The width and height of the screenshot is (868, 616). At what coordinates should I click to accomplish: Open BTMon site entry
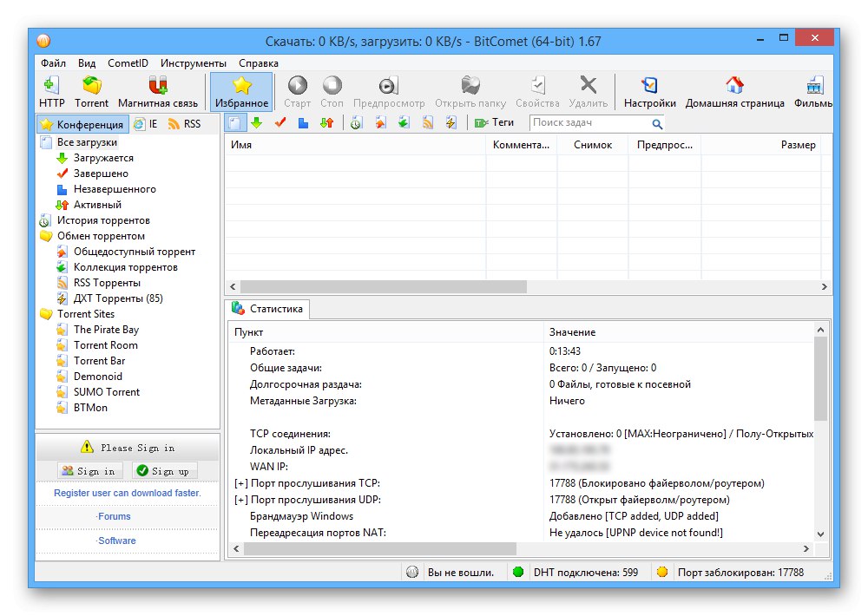point(91,408)
